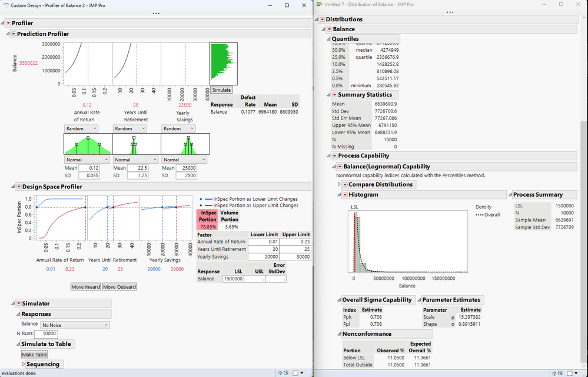Click the Simulate button
588x377 pixels.
tap(221, 90)
